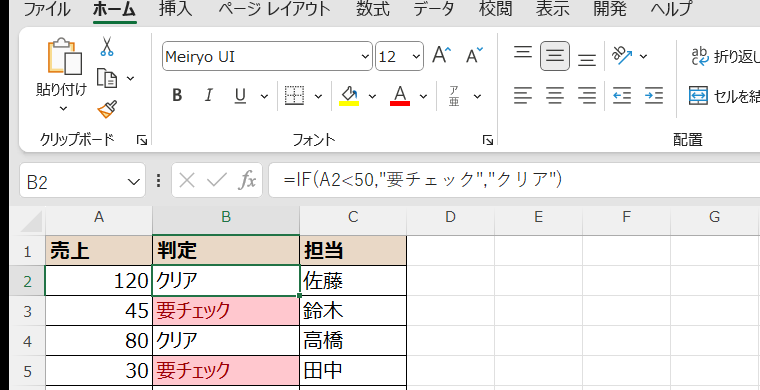760x390 pixels.
Task: Open text orientation options arrow
Action: point(643,57)
